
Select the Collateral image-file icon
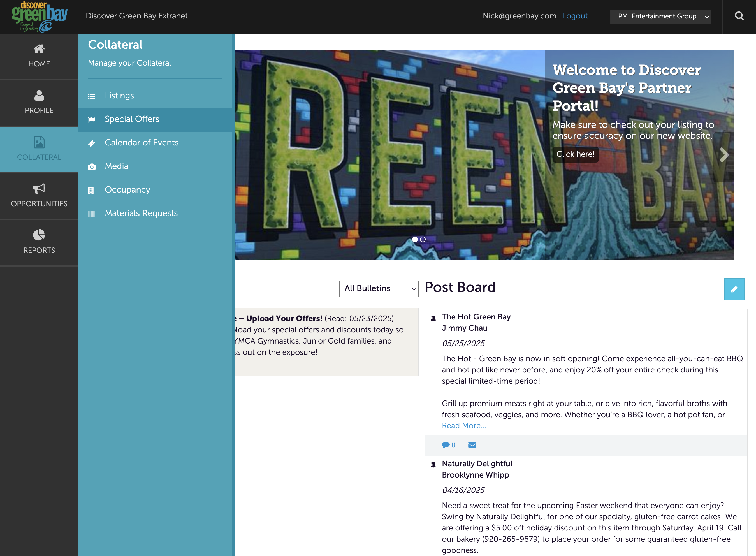(x=39, y=142)
